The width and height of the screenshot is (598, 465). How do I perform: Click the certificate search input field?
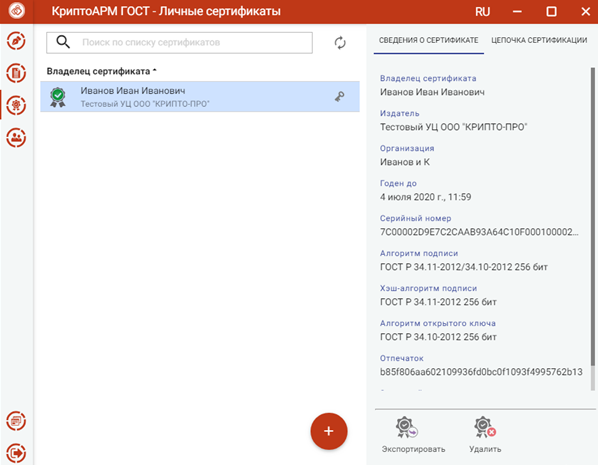coord(179,42)
